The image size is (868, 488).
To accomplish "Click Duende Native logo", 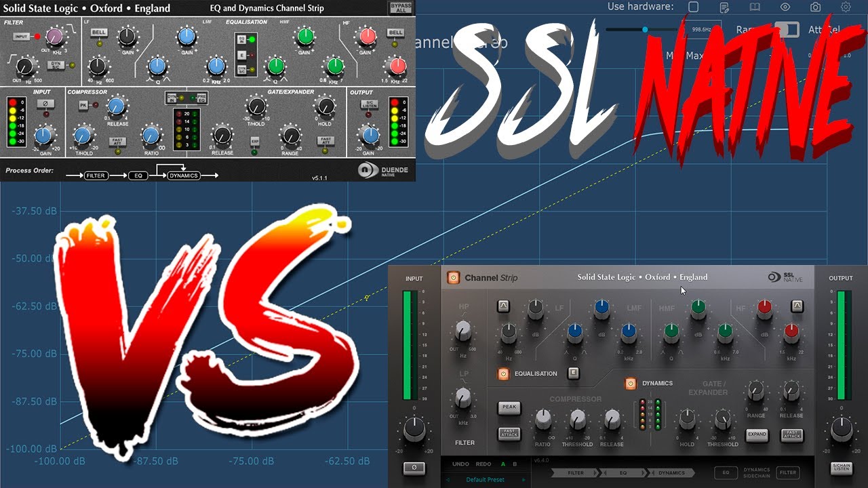I will (x=384, y=171).
